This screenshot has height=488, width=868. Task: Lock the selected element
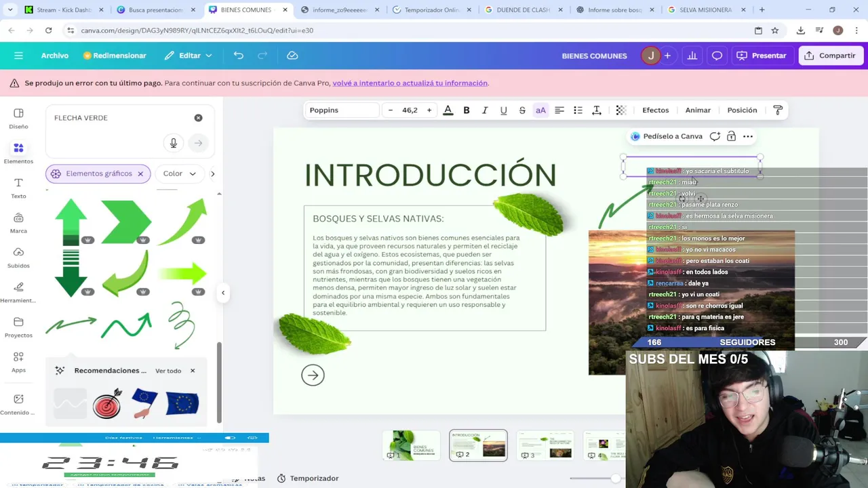coord(731,136)
